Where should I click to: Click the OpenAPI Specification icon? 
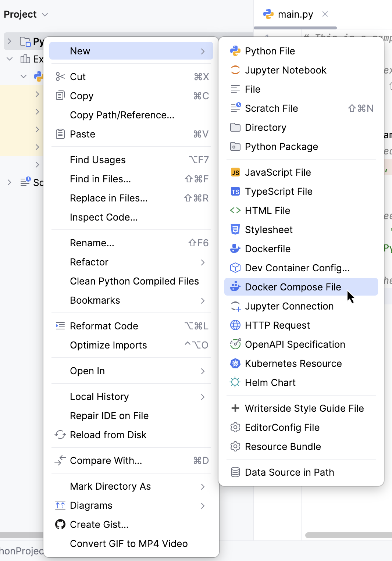(x=235, y=344)
